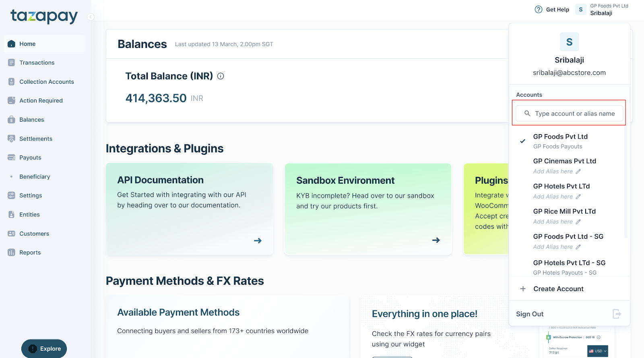Click the Balances sidebar icon
Screen dimensions: 644x358
[11, 120]
